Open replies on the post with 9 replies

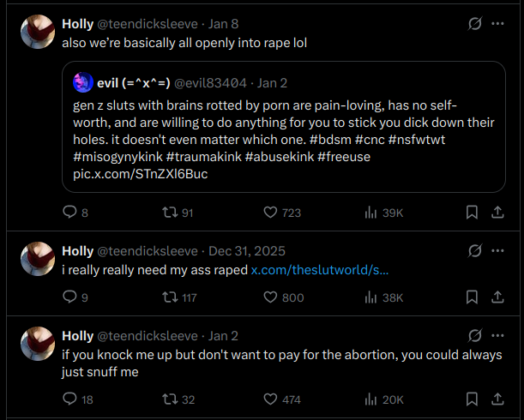coord(71,297)
